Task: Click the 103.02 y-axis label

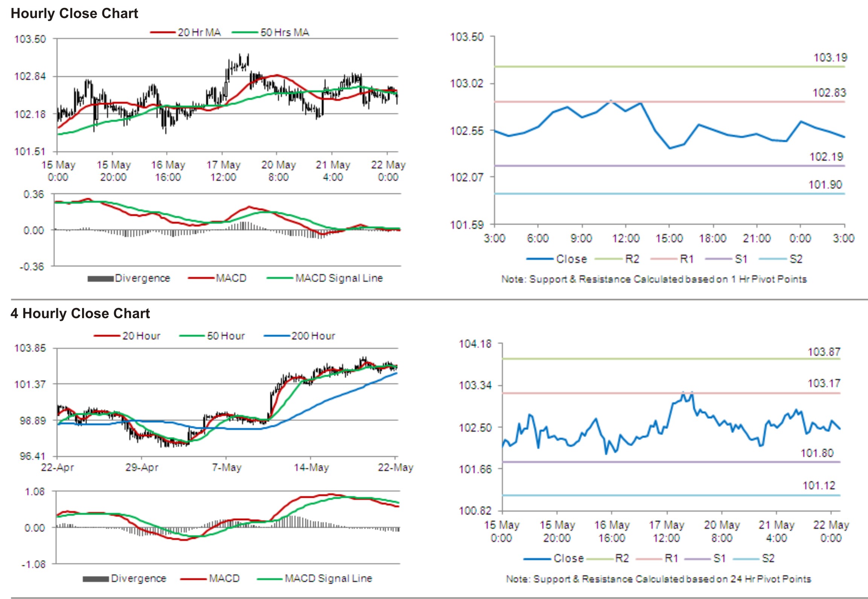Action: point(467,83)
